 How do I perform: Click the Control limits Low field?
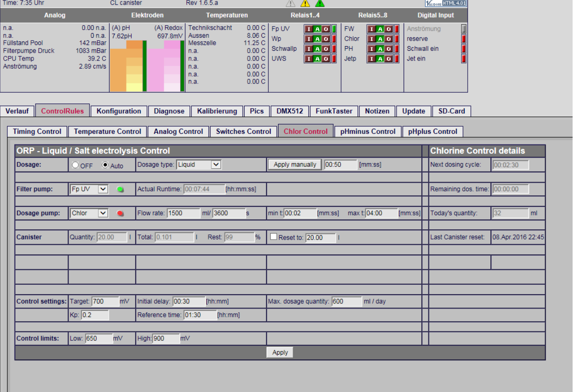[99, 338]
